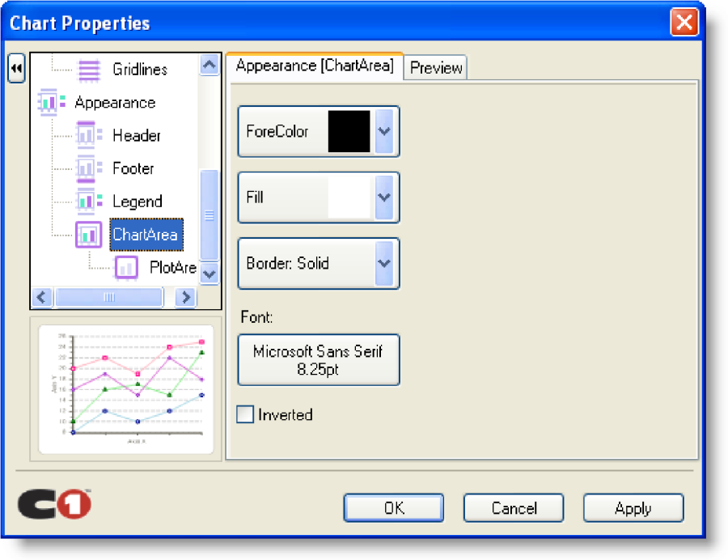Click the Appearance node icon

click(52, 103)
